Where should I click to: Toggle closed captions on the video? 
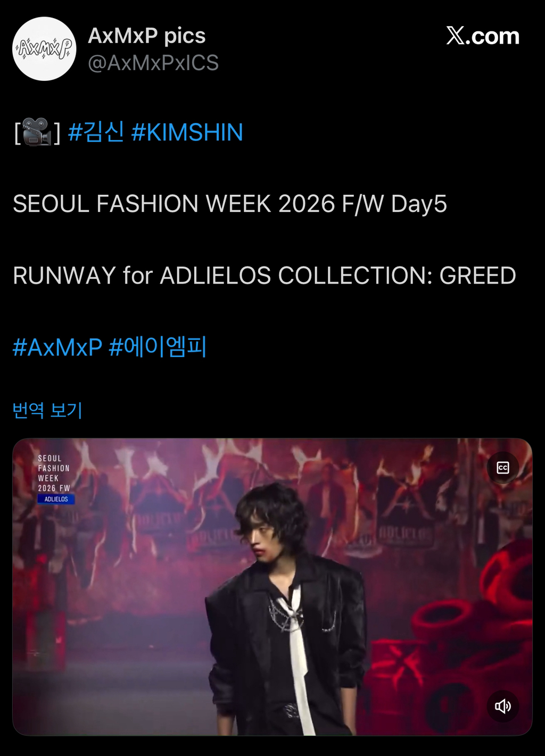pyautogui.click(x=503, y=468)
